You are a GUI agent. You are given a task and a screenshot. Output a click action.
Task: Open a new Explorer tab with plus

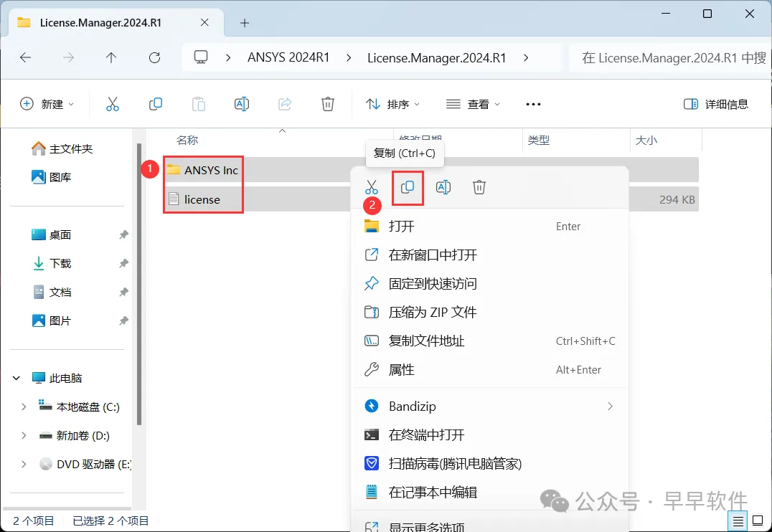244,23
